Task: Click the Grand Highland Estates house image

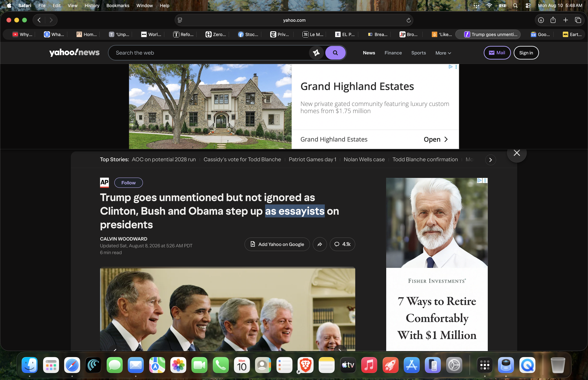Action: pos(210,106)
